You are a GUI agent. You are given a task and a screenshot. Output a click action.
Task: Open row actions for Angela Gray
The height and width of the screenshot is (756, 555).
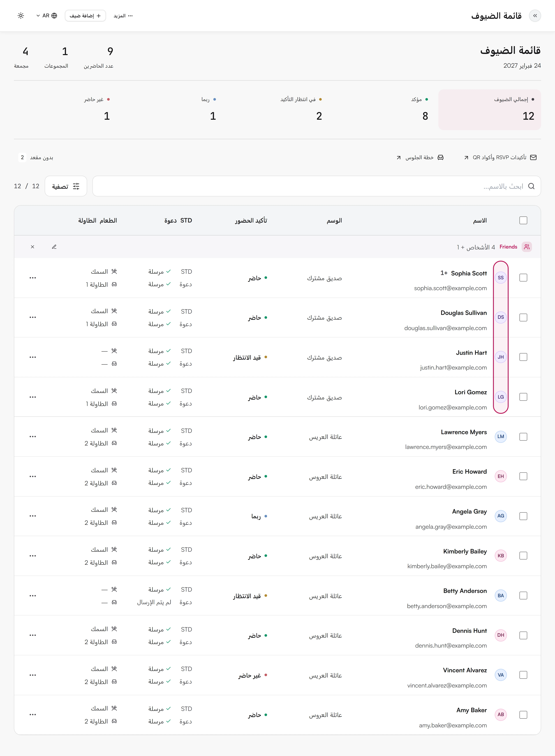pos(33,516)
